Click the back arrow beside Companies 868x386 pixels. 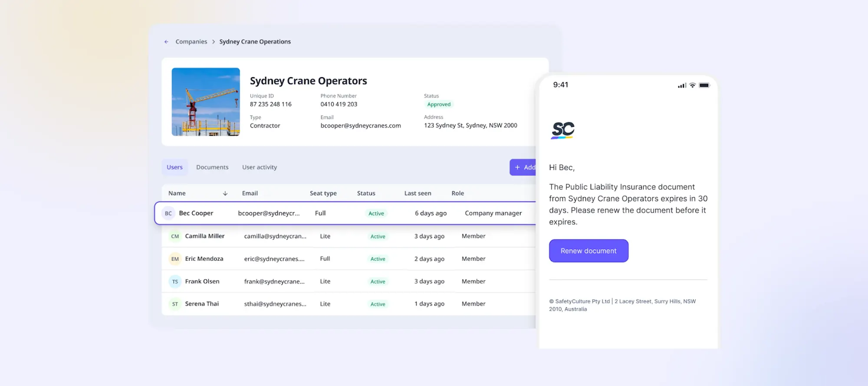point(166,42)
